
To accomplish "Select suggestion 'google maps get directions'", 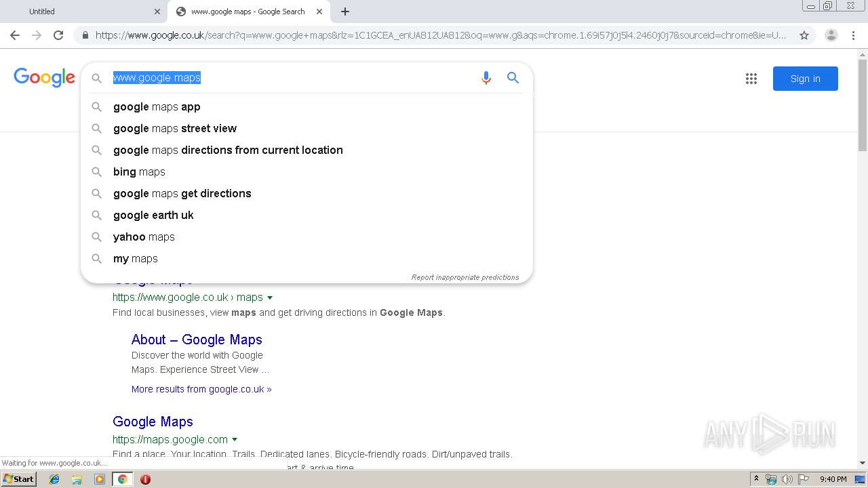I will (x=307, y=193).
